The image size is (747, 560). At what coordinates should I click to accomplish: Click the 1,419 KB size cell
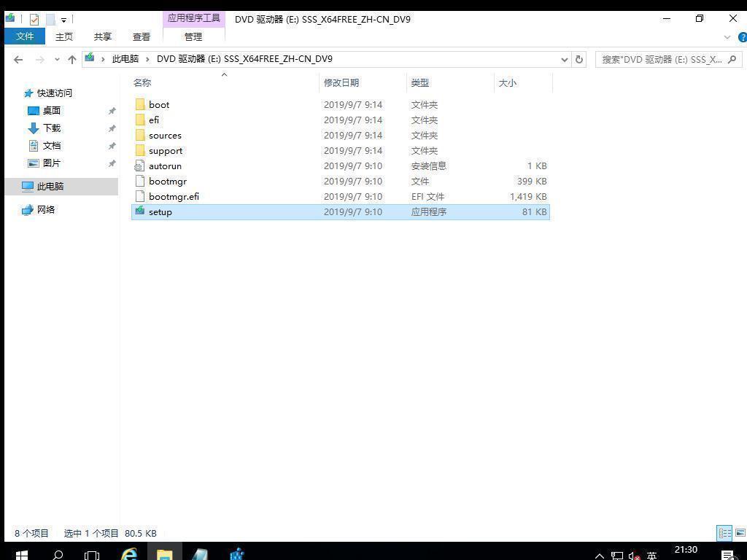pyautogui.click(x=528, y=197)
